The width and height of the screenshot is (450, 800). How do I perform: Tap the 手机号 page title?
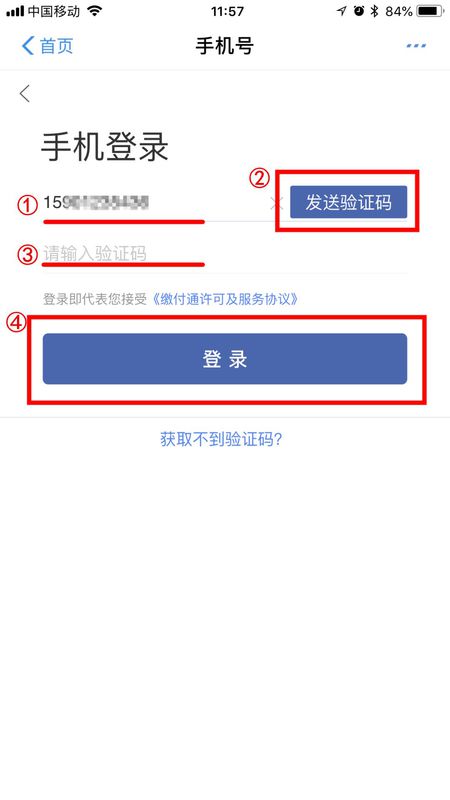pyautogui.click(x=225, y=46)
